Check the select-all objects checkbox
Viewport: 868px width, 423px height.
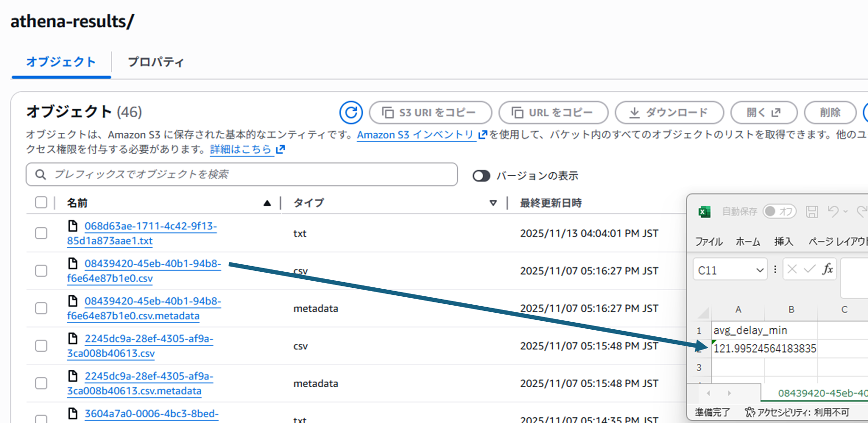click(x=41, y=203)
